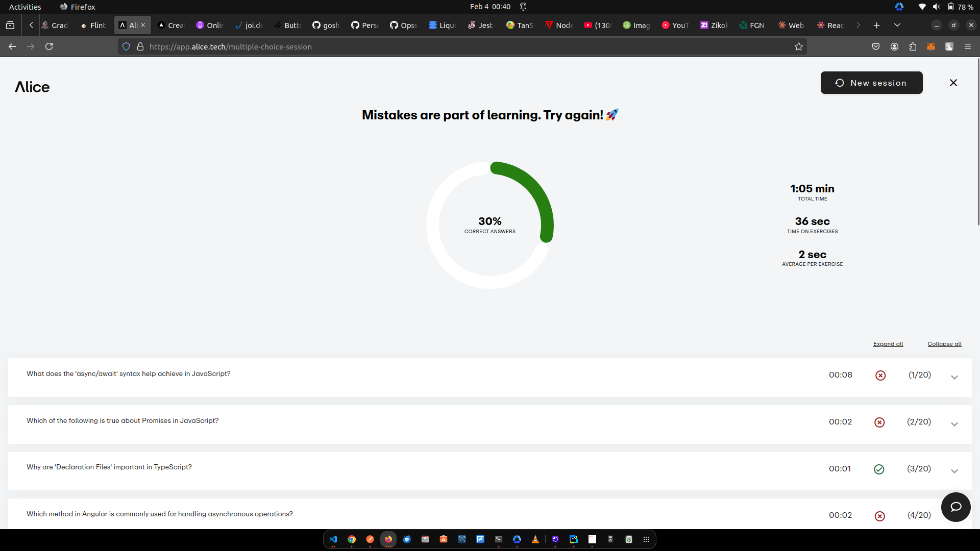Open the chat support bubble icon

[955, 507]
